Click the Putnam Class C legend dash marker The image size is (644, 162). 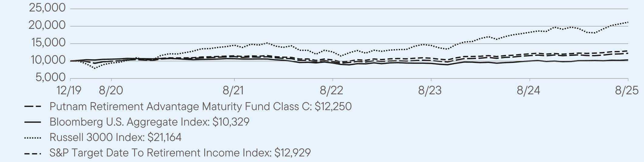click(33, 107)
